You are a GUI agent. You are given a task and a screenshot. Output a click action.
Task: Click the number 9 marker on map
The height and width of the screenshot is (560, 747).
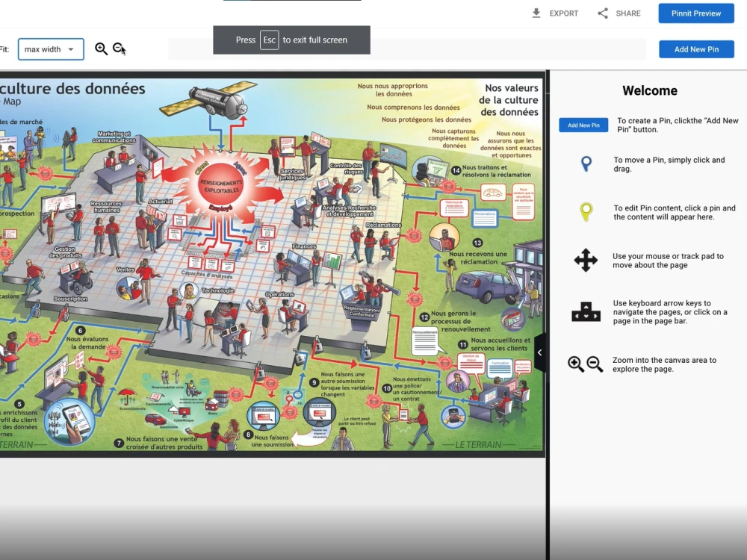tap(314, 382)
